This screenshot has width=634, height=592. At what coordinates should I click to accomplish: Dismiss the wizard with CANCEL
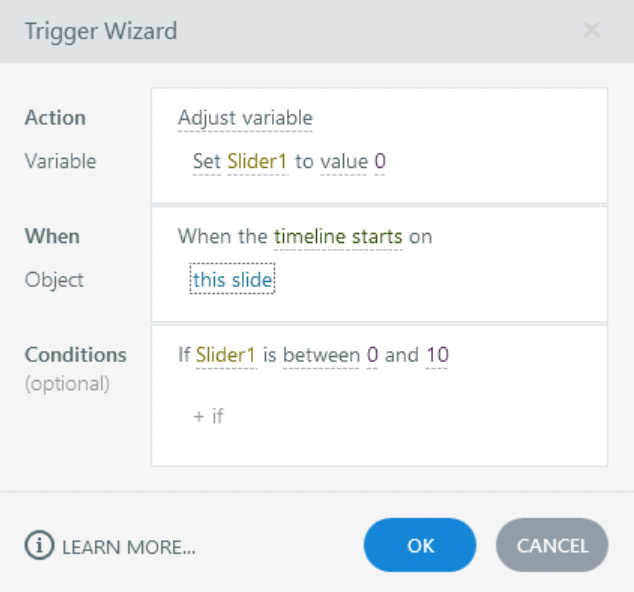click(552, 545)
